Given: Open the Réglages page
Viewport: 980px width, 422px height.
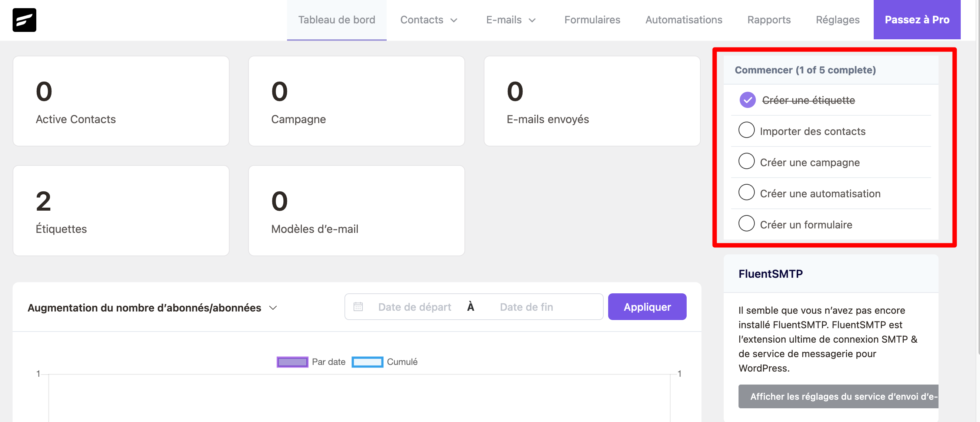Looking at the screenshot, I should (837, 20).
